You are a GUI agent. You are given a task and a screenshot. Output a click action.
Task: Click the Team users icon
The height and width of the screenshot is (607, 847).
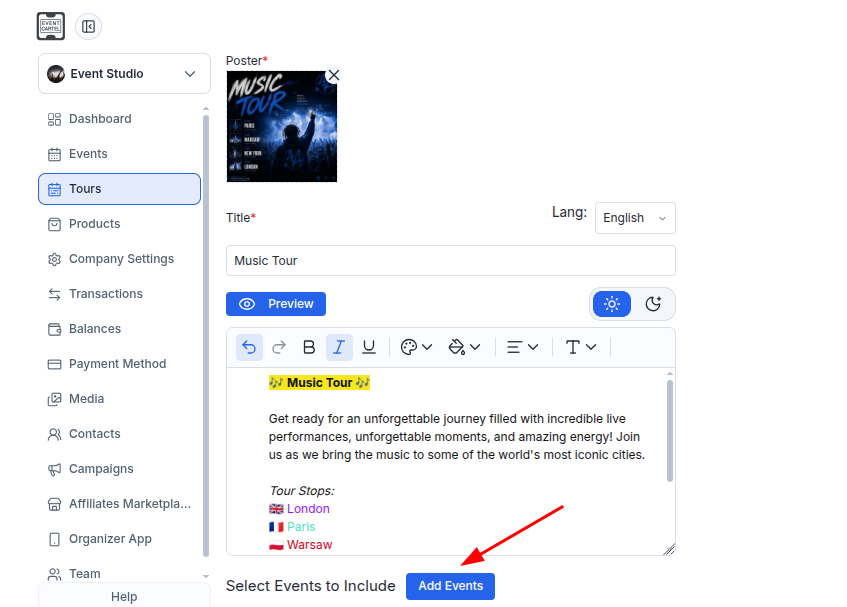coord(55,574)
